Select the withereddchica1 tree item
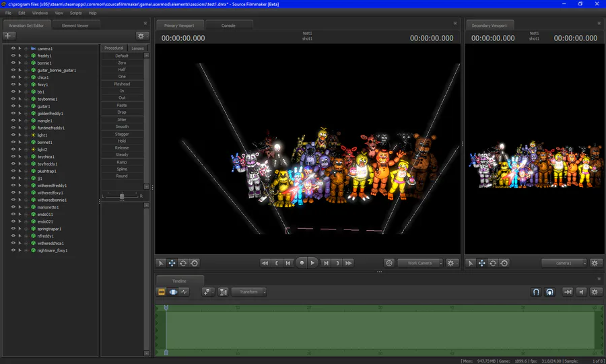606x364 pixels. click(x=50, y=243)
